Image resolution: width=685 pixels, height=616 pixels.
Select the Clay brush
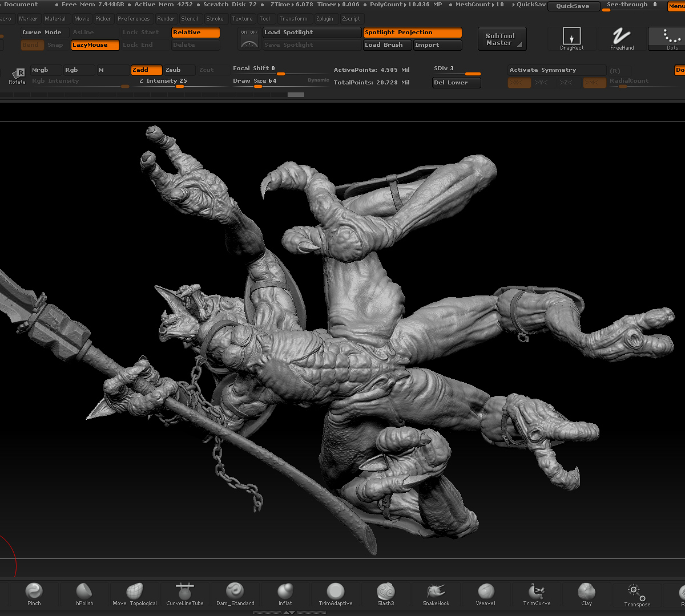pos(587,594)
